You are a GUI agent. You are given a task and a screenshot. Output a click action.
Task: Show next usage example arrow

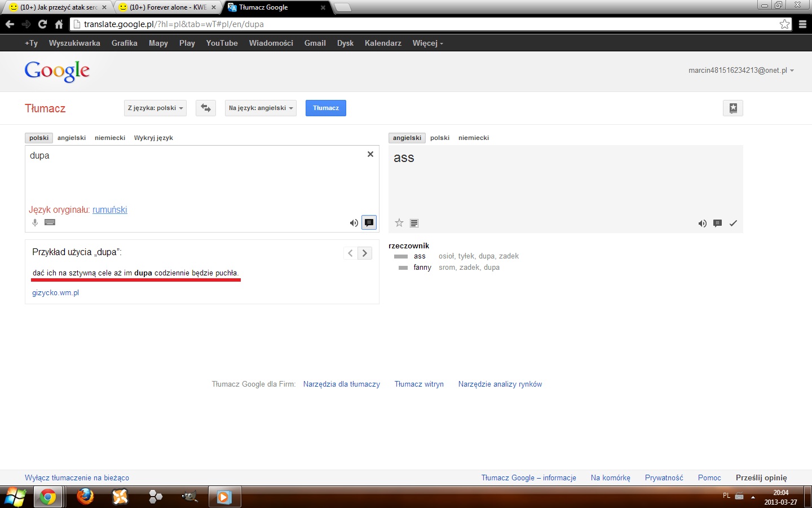click(365, 253)
